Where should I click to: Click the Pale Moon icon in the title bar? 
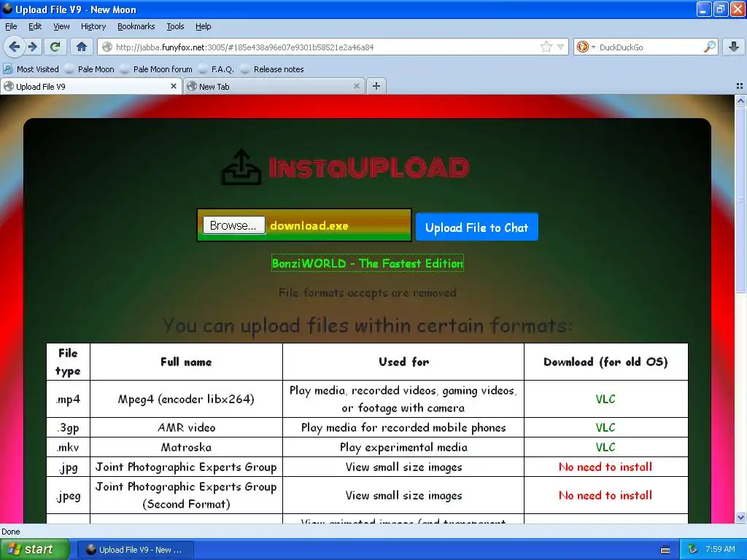[7, 9]
